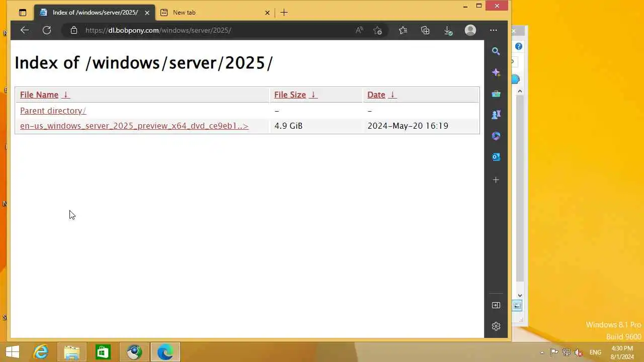Open sidebar Tools briefcase
The image size is (644, 362).
496,94
